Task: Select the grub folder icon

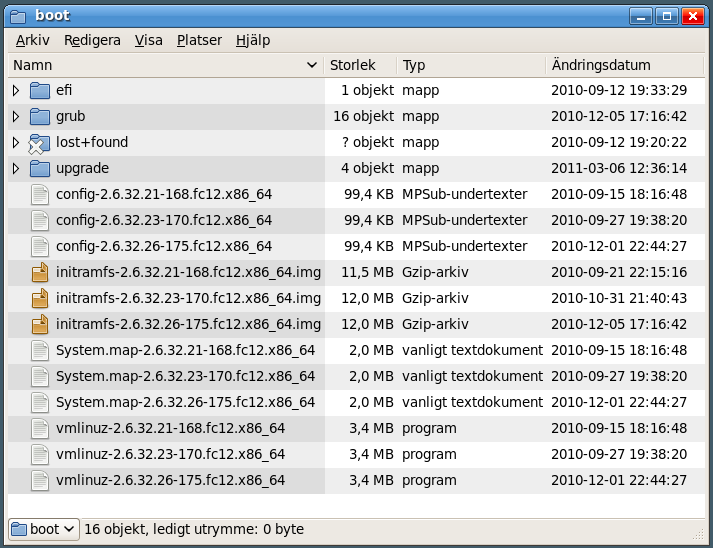Action: click(x=40, y=116)
